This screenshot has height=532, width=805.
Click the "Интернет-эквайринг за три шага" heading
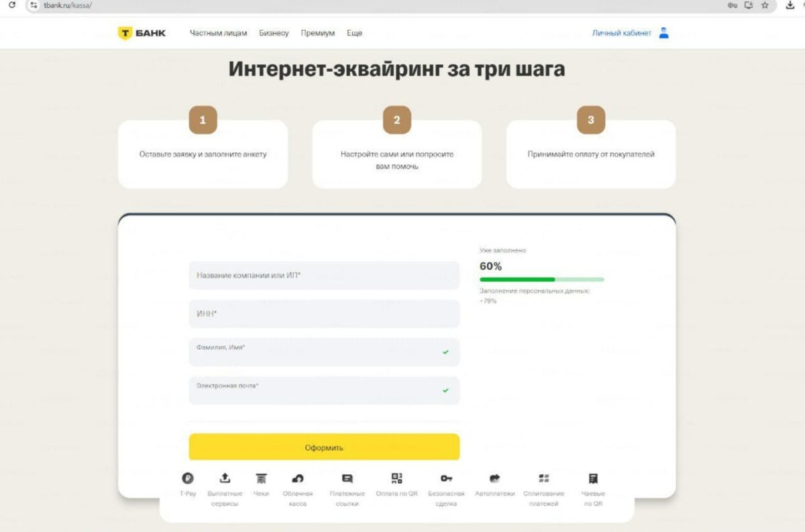pyautogui.click(x=396, y=69)
